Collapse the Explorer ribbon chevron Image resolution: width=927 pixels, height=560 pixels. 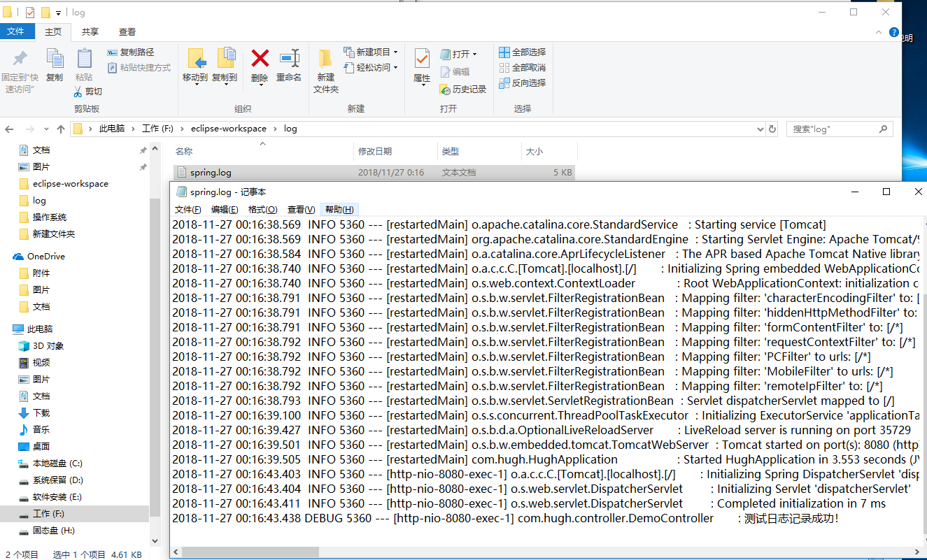(x=879, y=32)
